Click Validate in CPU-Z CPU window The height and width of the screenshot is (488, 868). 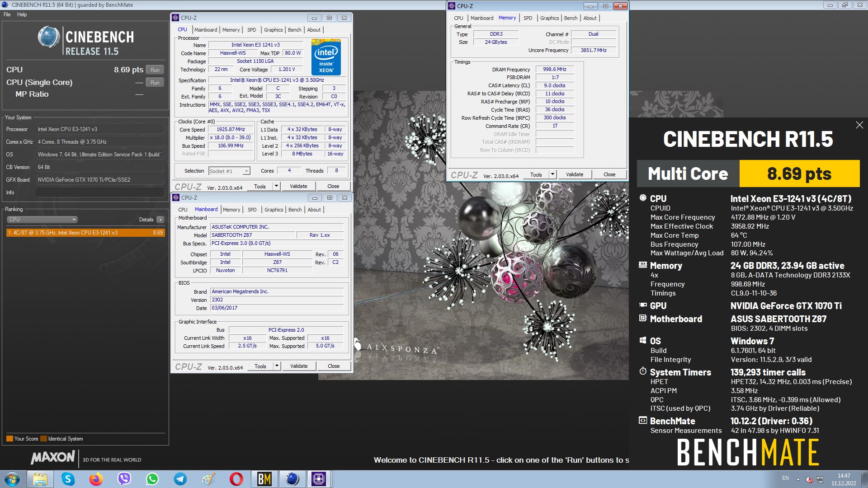298,186
